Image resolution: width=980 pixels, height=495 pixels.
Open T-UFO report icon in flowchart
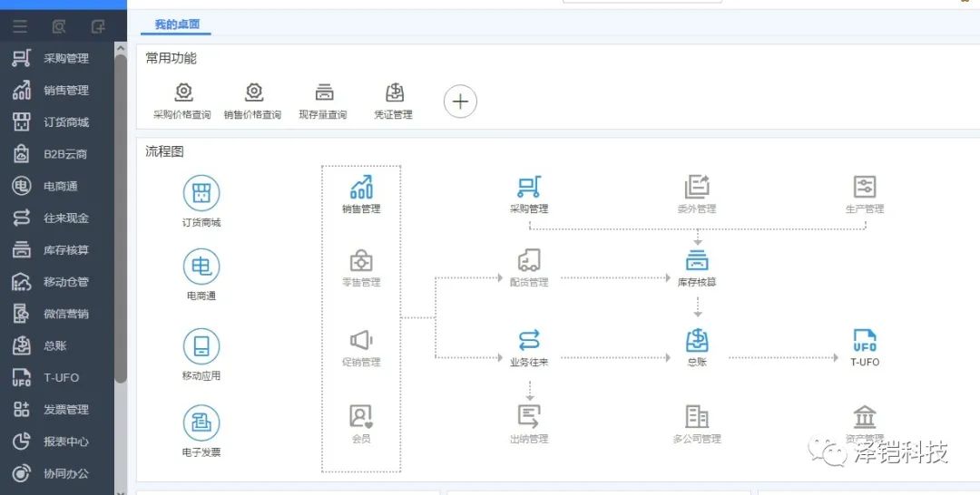pyautogui.click(x=865, y=341)
